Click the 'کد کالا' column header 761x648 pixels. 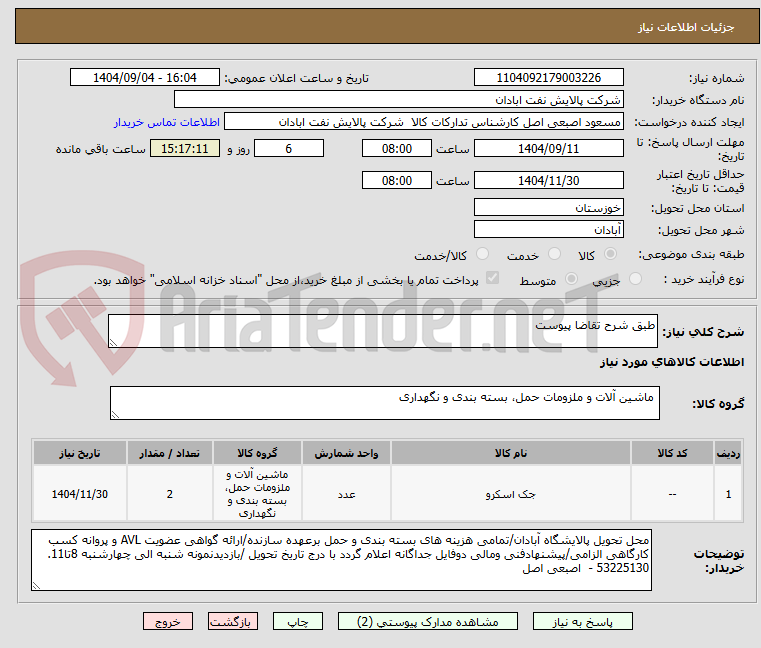(x=672, y=453)
